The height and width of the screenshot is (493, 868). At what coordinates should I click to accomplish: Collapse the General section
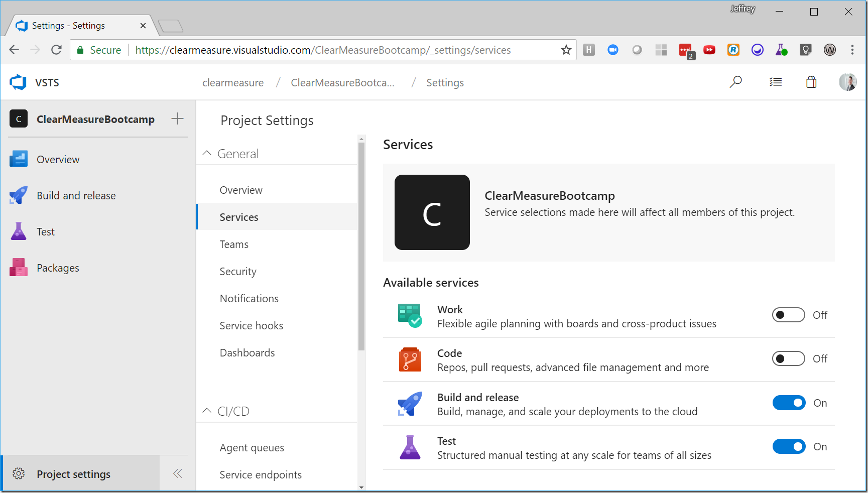tap(207, 153)
